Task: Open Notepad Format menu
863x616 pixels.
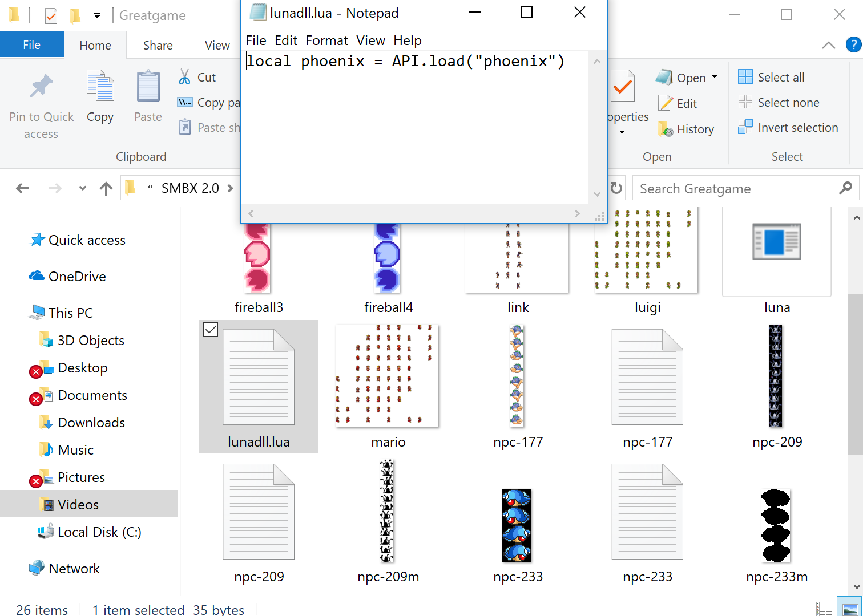Action: point(326,40)
